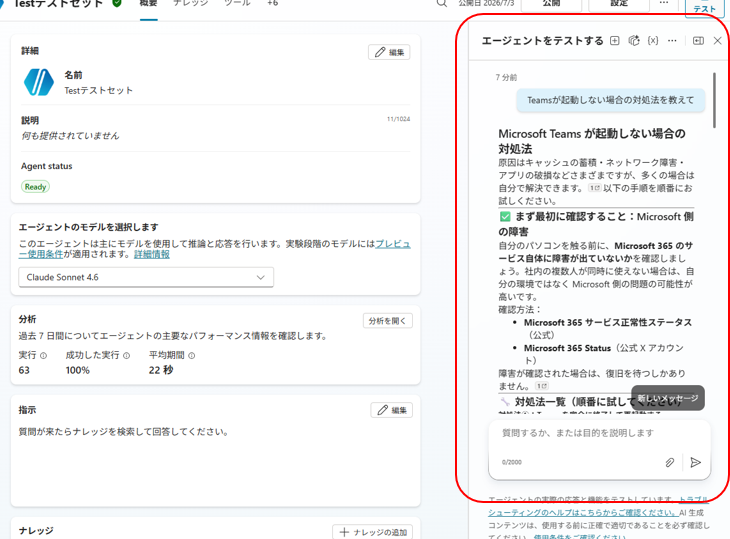Click the info icon next to 実行
Viewport: 730px width, 539px height.
tap(43, 356)
